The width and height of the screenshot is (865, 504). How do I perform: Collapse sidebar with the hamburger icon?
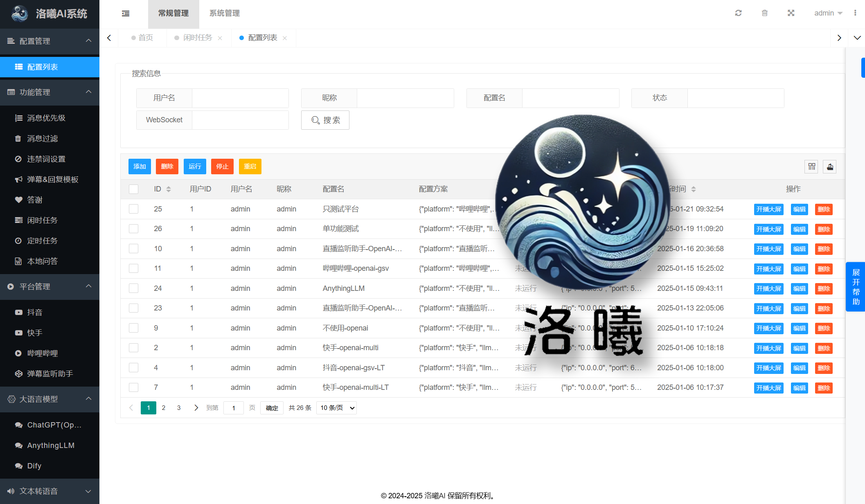pyautogui.click(x=126, y=13)
